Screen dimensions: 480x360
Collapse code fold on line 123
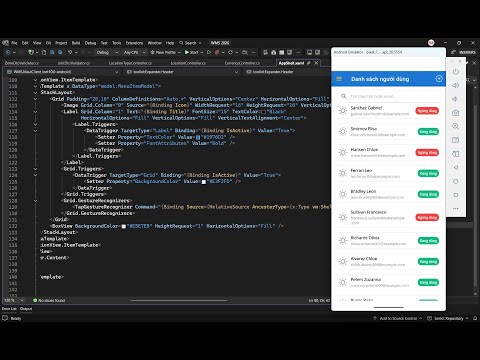tap(35, 169)
